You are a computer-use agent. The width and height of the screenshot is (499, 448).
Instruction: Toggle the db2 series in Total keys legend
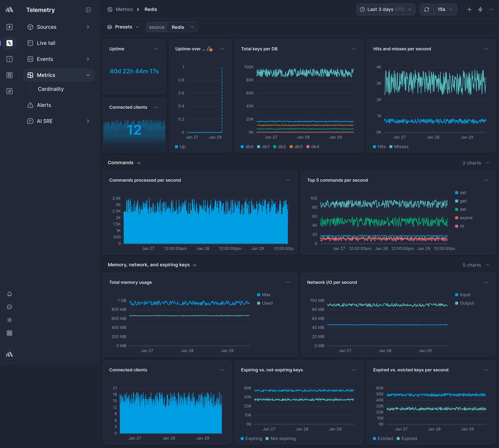pos(280,147)
